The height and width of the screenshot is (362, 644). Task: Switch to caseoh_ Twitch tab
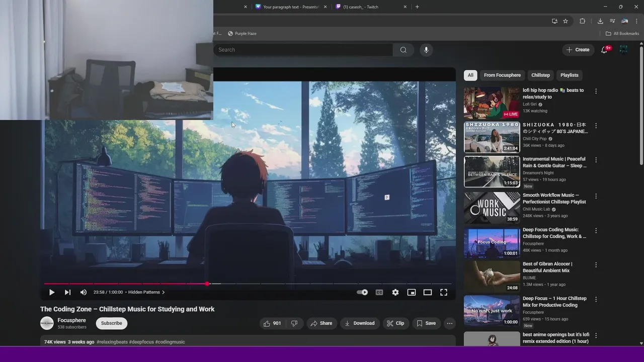pyautogui.click(x=371, y=7)
